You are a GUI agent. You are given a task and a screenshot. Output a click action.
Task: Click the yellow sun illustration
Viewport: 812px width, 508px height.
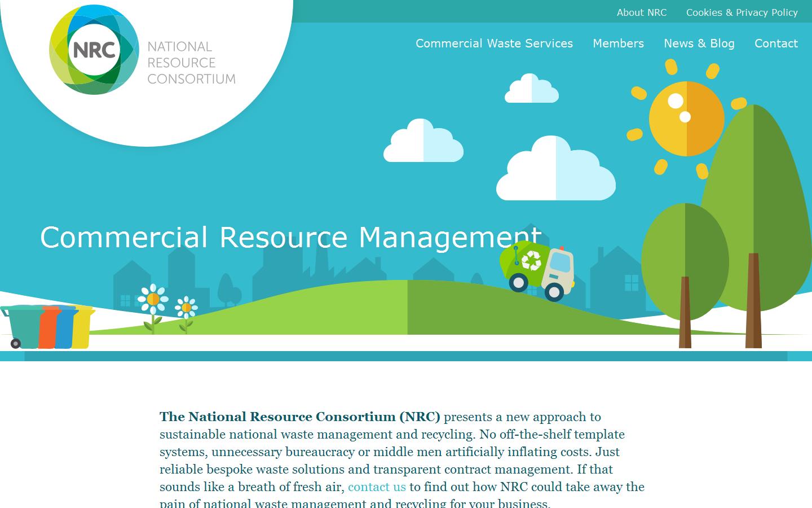686,119
